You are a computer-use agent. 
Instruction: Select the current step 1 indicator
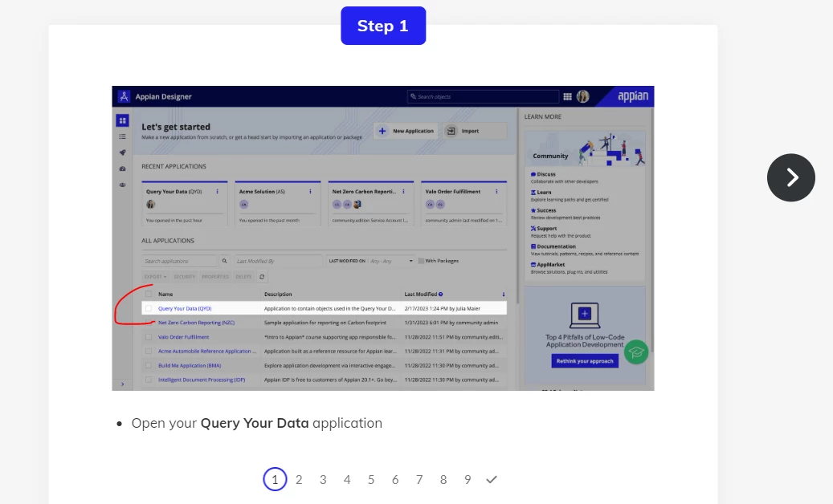(275, 480)
